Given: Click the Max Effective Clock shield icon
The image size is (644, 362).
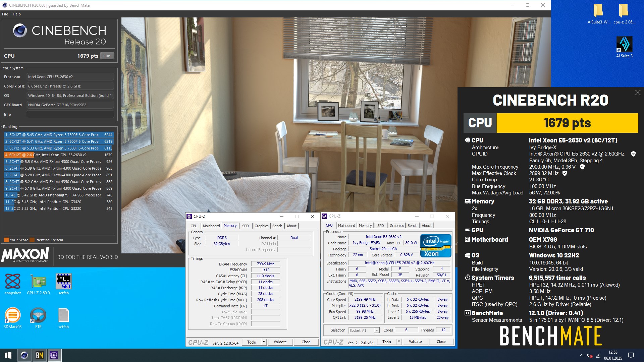Looking at the screenshot, I should (x=565, y=173).
